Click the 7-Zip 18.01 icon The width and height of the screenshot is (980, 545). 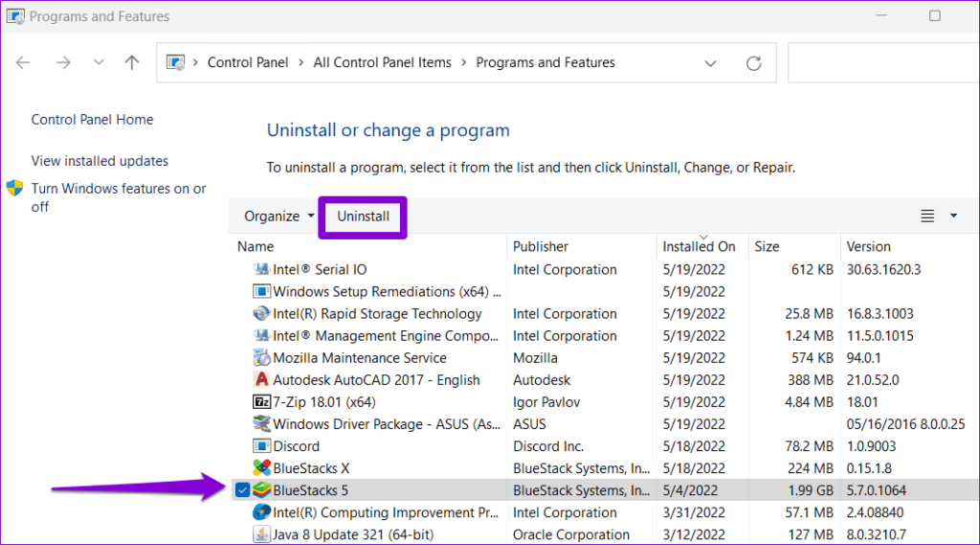pyautogui.click(x=261, y=401)
